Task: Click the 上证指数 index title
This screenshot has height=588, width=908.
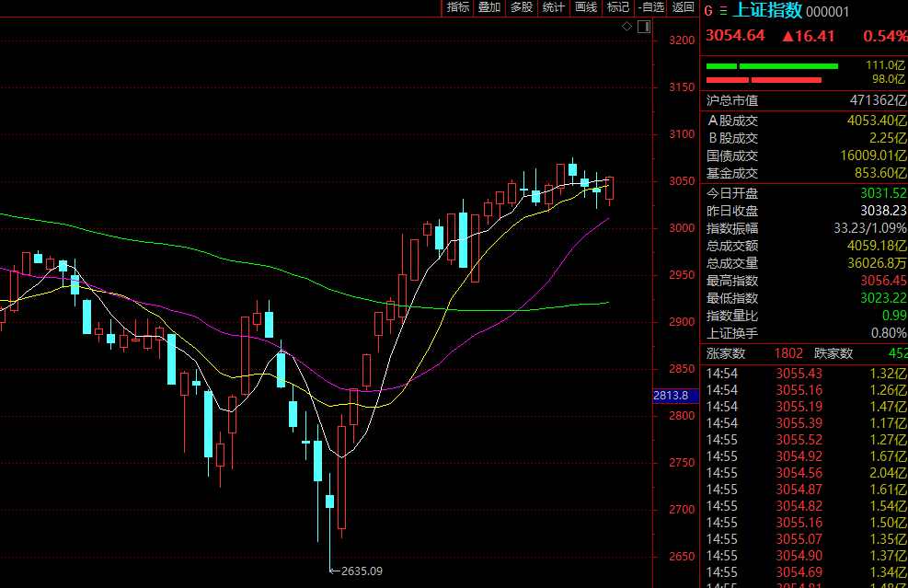Action: tap(767, 10)
